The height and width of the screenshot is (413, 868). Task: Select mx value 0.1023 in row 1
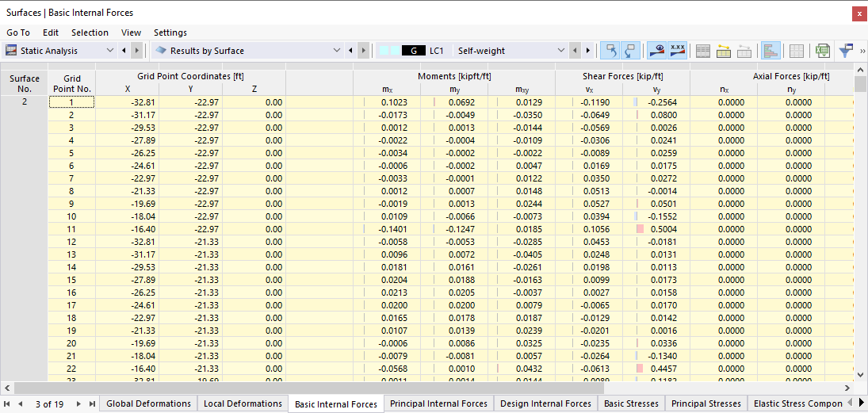(387, 102)
